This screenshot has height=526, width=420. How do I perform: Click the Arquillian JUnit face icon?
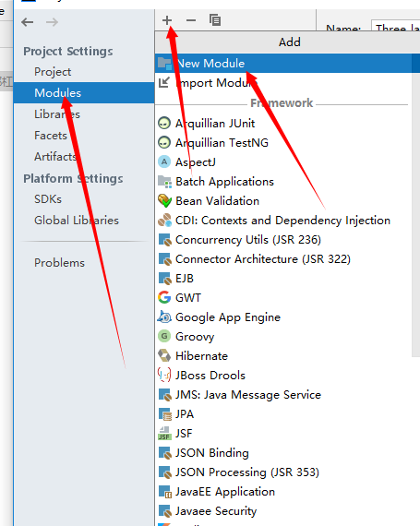[164, 123]
